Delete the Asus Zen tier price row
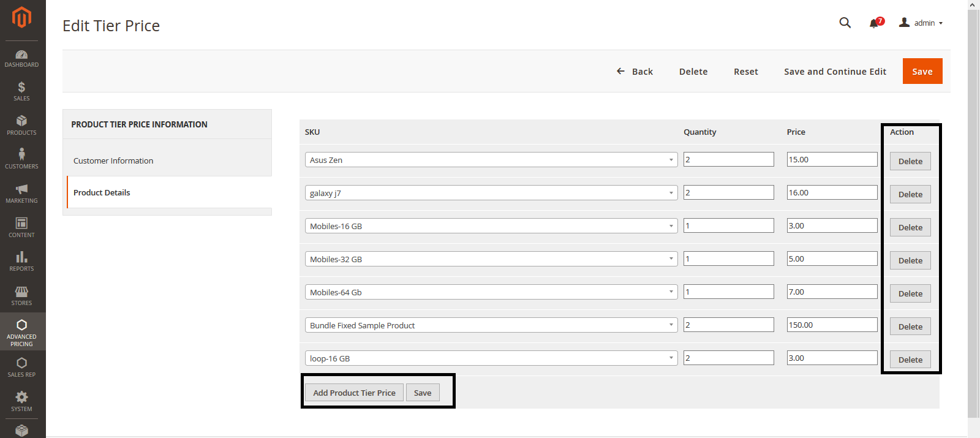This screenshot has width=980, height=438. [x=910, y=161]
